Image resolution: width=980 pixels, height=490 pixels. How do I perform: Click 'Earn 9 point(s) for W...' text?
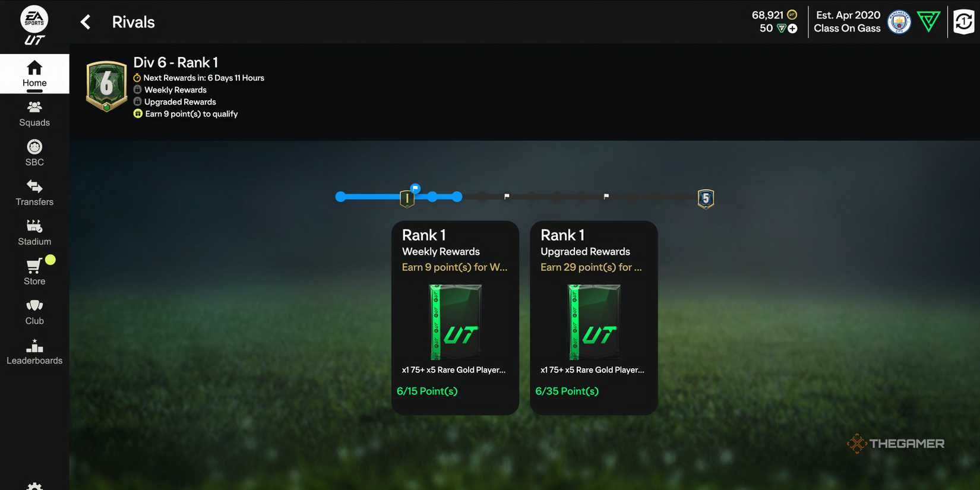point(454,267)
